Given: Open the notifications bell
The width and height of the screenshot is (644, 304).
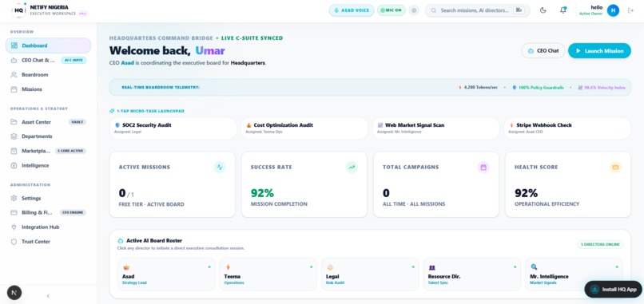Looking at the screenshot, I should [563, 10].
